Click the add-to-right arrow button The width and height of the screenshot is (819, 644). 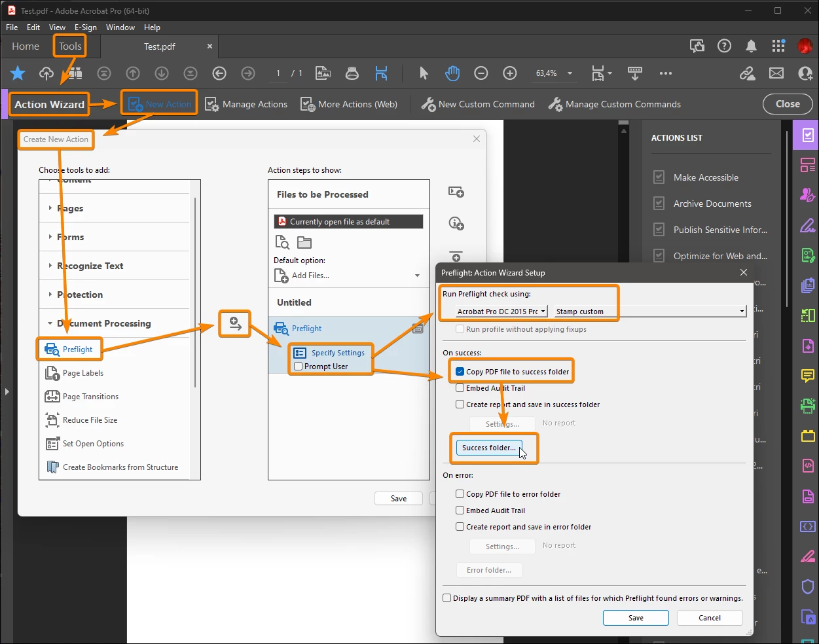pyautogui.click(x=235, y=323)
